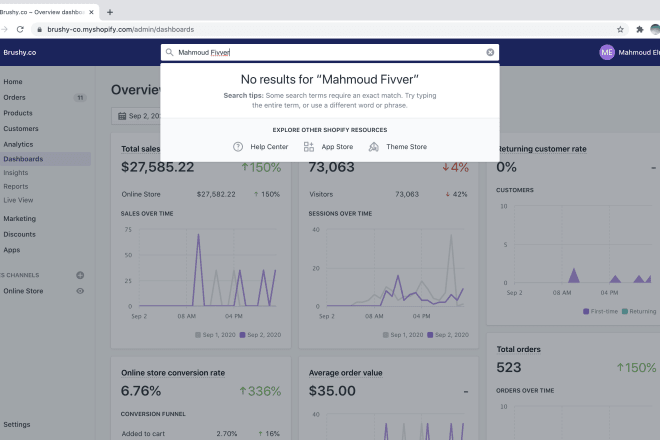This screenshot has height=440, width=660.
Task: Click the browser profile avatar
Action: (655, 29)
